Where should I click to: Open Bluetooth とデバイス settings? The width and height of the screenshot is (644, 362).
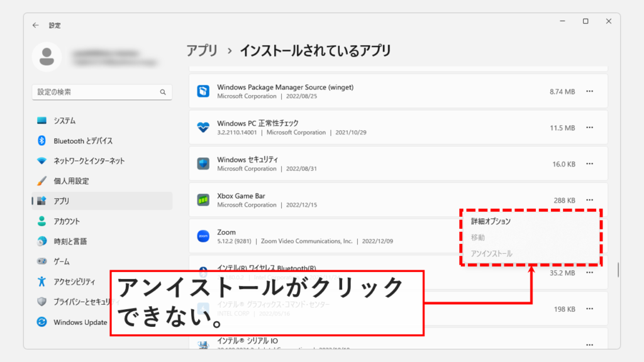(x=102, y=141)
